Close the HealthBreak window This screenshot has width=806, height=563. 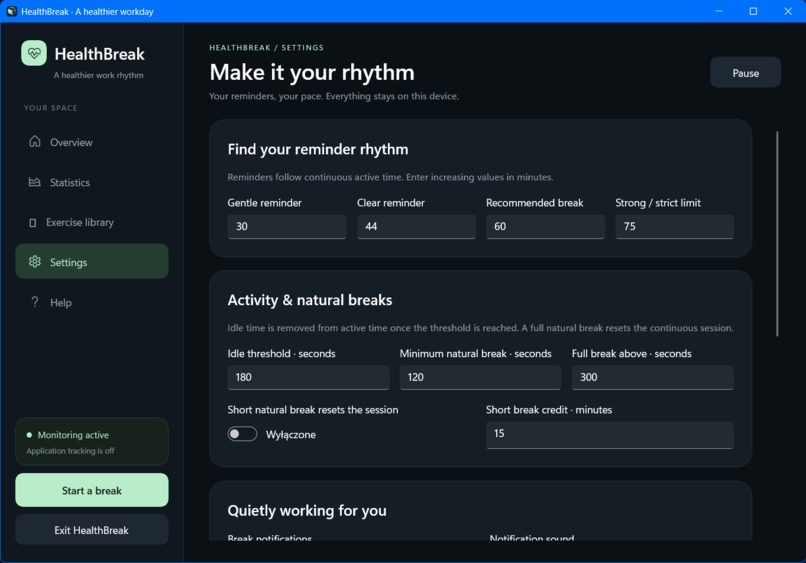coord(788,11)
